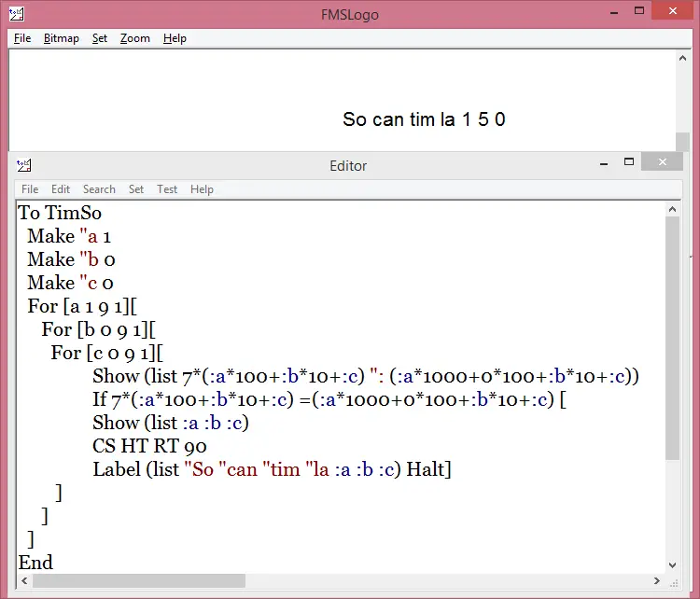This screenshot has height=599, width=700.
Task: Open the Editor's Search menu
Action: coord(99,189)
